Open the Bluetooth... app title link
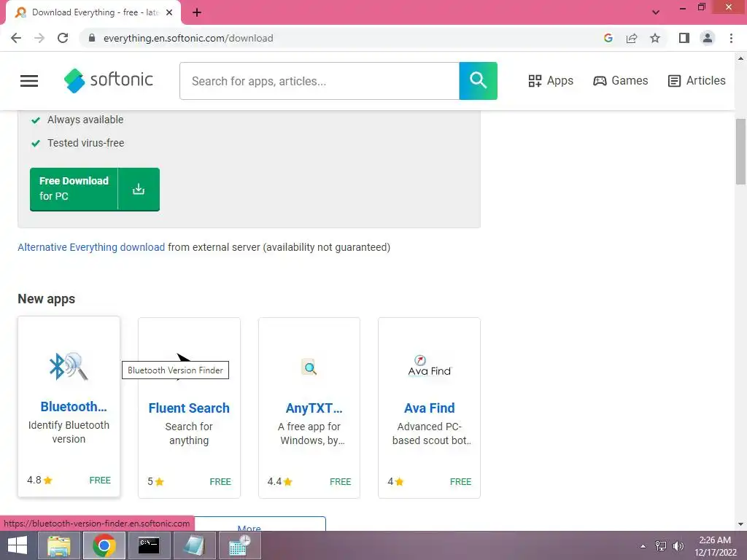The height and width of the screenshot is (560, 747). click(74, 406)
